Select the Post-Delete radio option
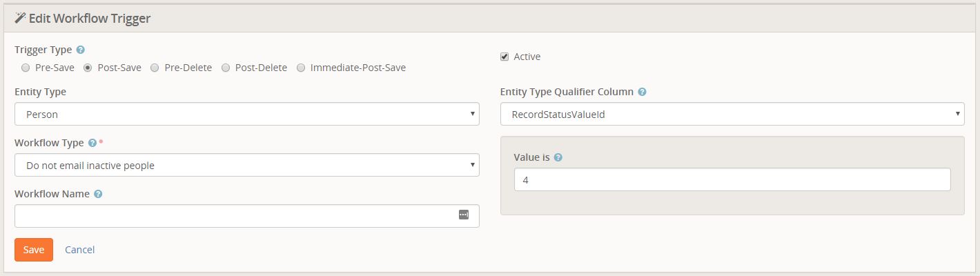 coord(226,68)
